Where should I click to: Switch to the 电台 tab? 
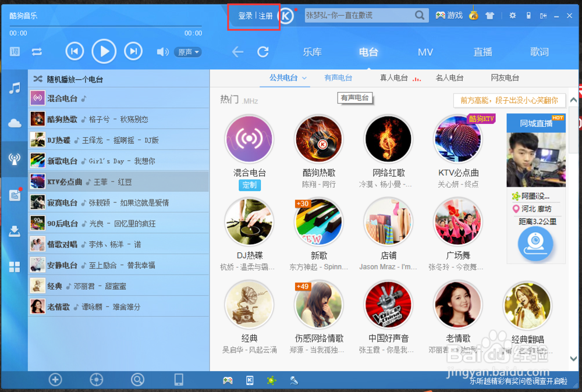[x=368, y=52]
